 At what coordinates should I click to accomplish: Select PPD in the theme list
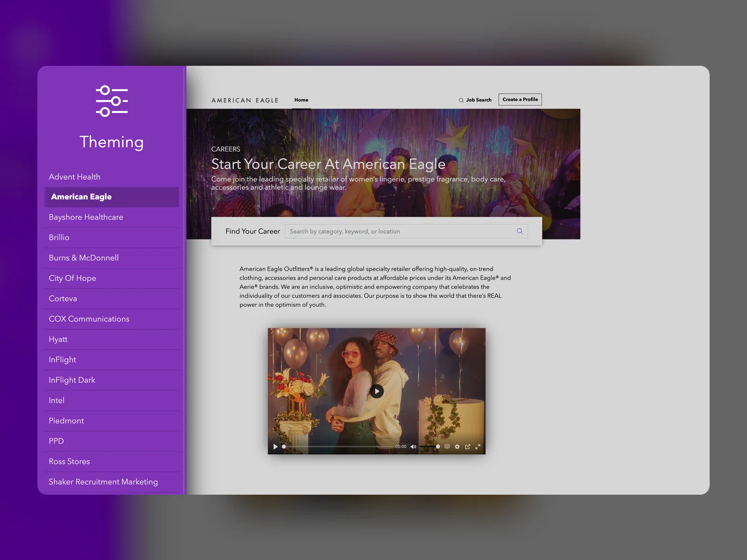click(x=112, y=441)
